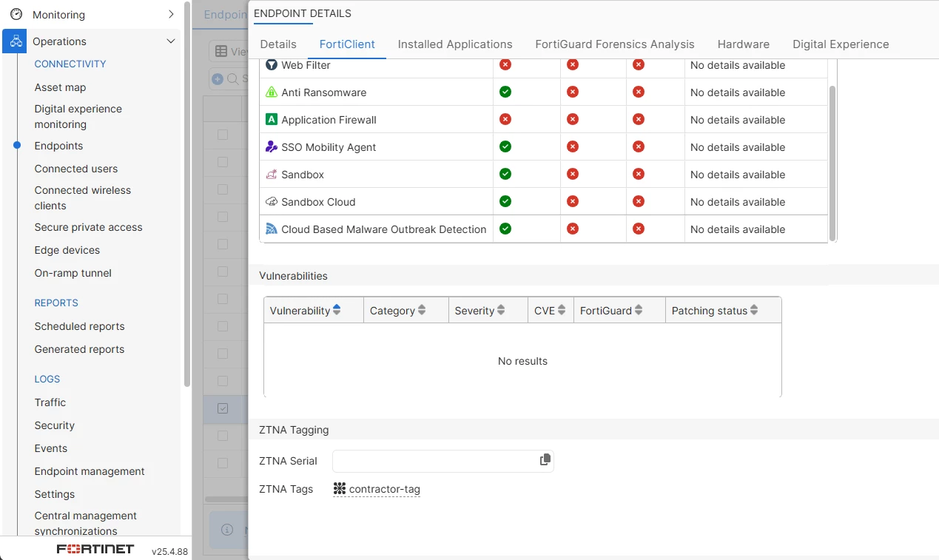
Task: Open Endpoint management page
Action: [90, 471]
